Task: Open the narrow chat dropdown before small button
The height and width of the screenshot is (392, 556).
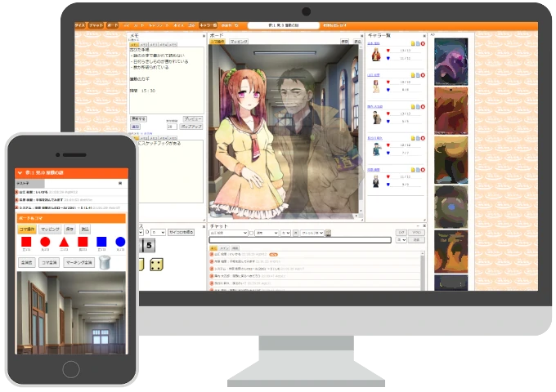Action: tap(286, 233)
